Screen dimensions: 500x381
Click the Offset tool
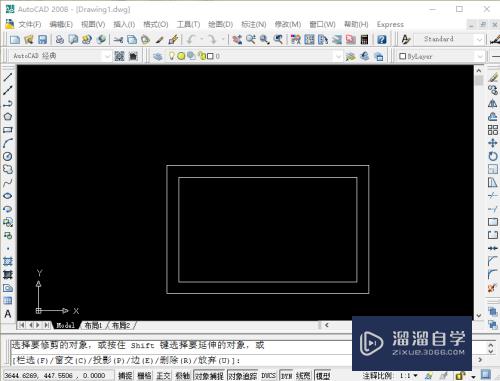click(493, 117)
